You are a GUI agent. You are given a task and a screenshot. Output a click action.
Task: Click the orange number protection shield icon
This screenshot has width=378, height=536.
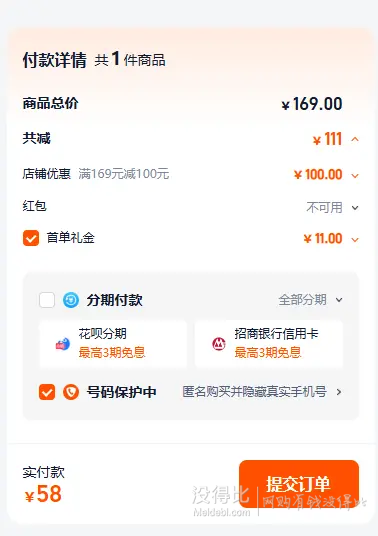[71, 392]
